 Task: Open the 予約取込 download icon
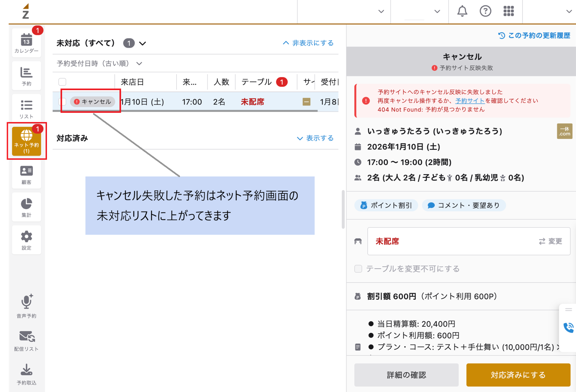(26, 374)
